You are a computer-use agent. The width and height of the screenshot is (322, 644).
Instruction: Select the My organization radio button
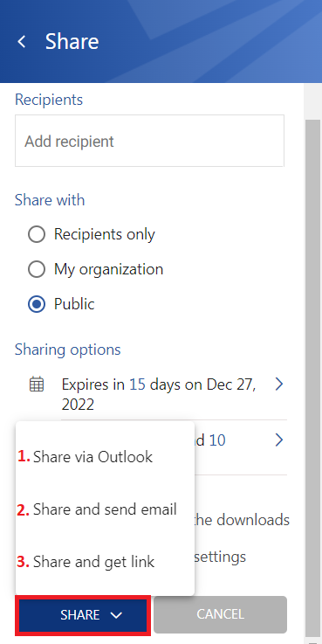point(37,270)
